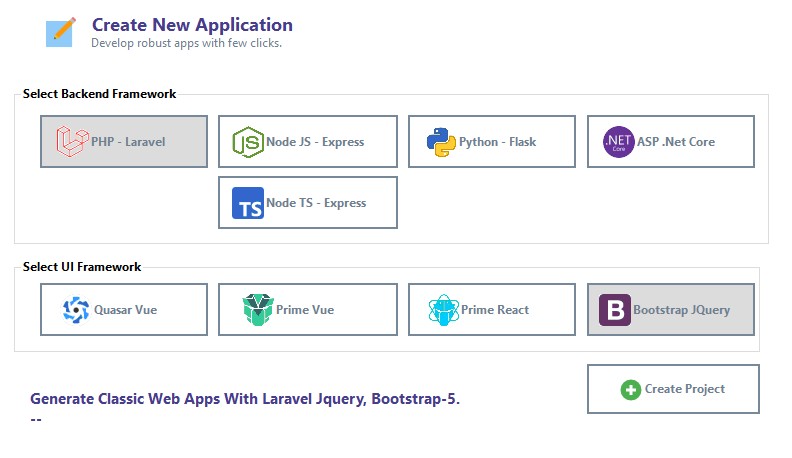Viewport: 792px width, 458px height.
Task: Click the Bootstrap B logo
Action: [615, 310]
